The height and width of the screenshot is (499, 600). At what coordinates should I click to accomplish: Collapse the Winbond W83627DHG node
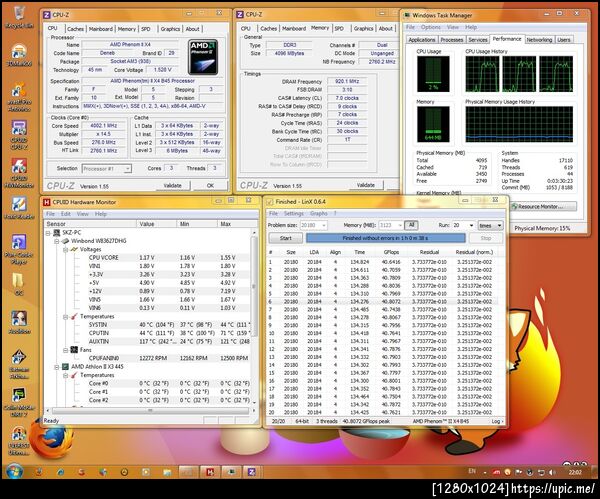[x=56, y=241]
